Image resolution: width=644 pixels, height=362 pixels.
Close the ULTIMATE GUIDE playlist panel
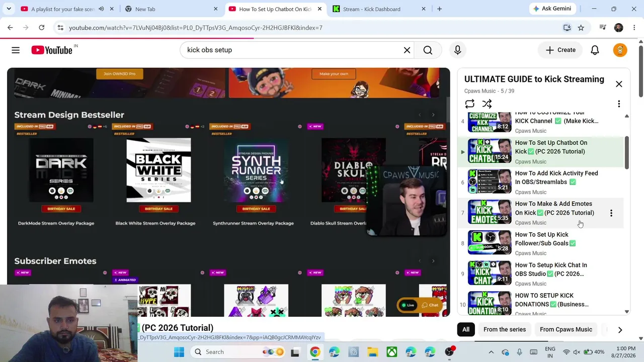619,84
